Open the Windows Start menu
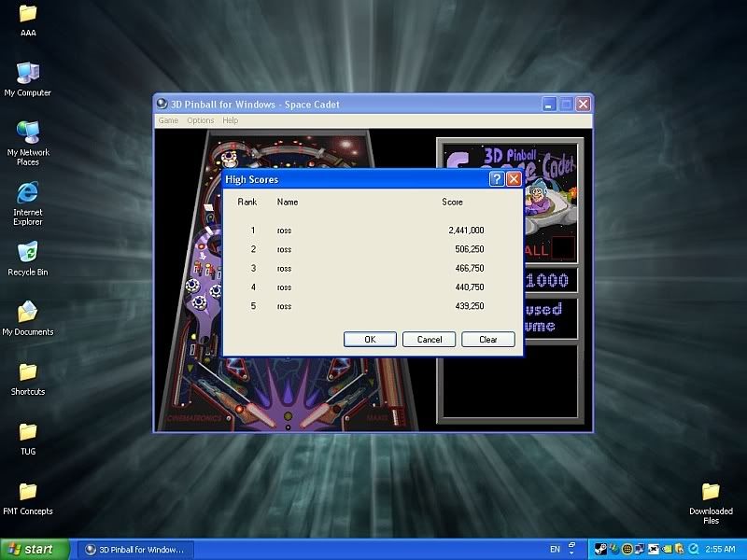Image resolution: width=747 pixels, height=560 pixels. pyautogui.click(x=35, y=550)
